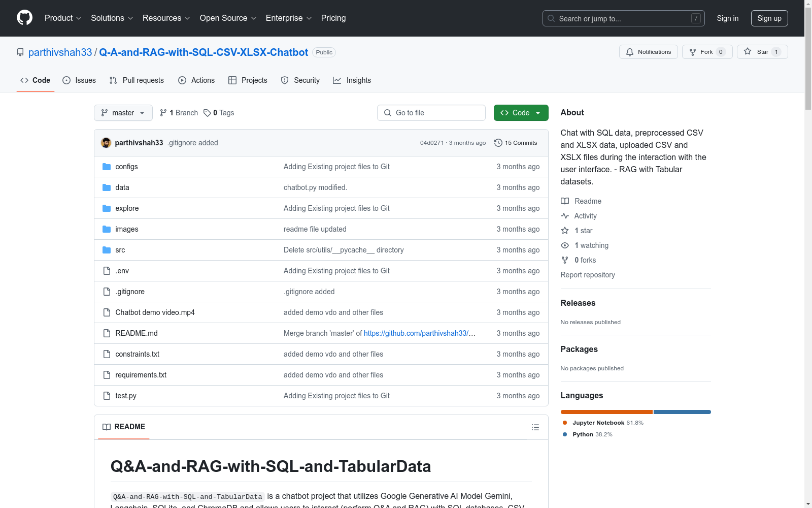Click the folder icon next to data
812x508 pixels.
click(107, 187)
